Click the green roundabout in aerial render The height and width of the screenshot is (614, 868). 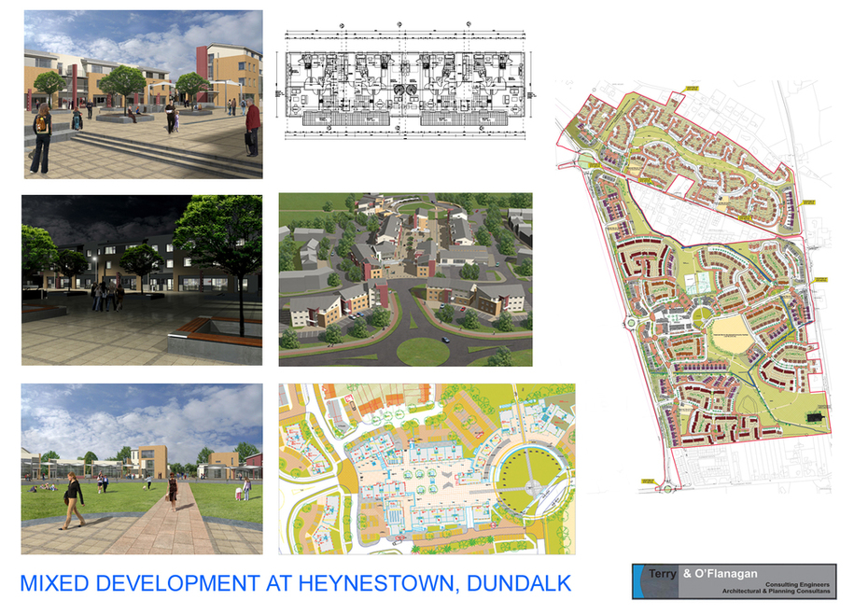[423, 350]
